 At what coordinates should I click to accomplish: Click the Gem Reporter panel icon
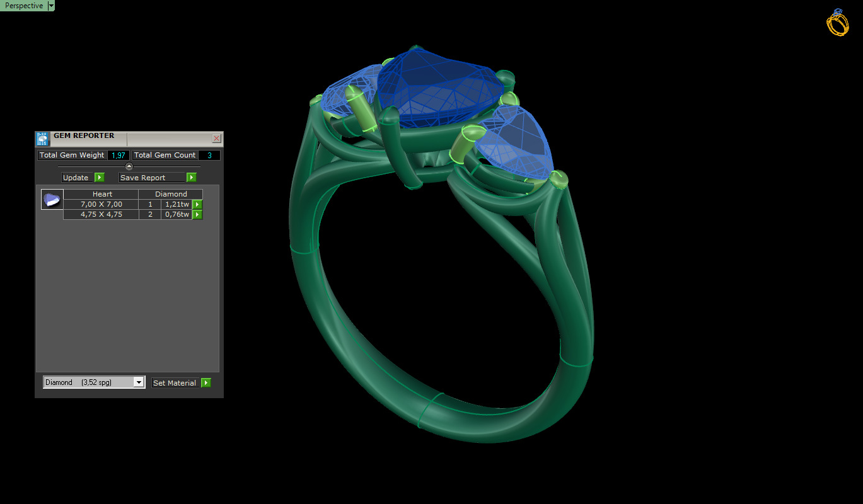point(42,139)
